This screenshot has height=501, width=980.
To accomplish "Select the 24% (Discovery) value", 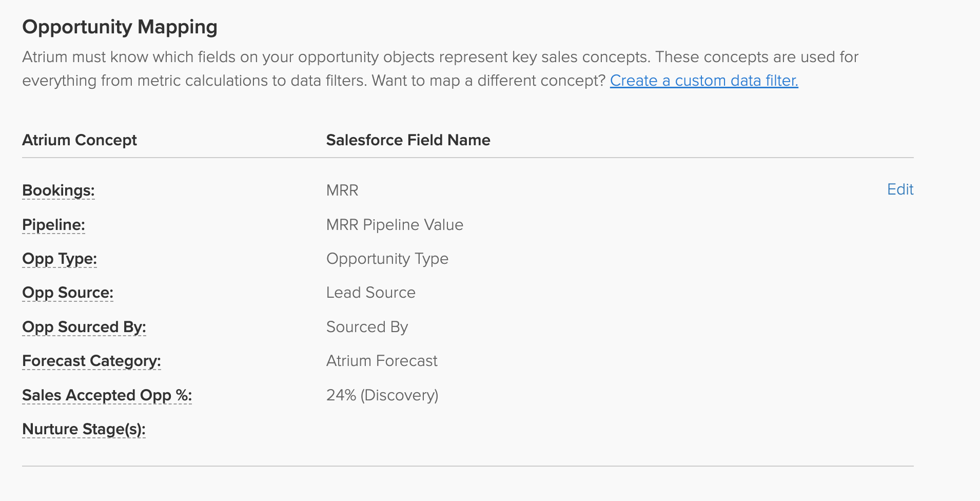I will [x=382, y=395].
